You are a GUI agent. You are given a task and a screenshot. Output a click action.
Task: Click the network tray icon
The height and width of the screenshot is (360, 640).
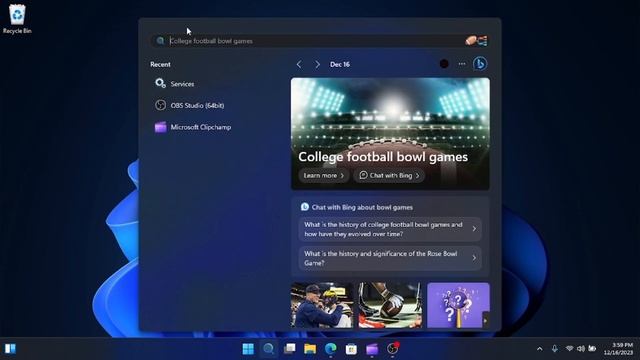click(x=569, y=349)
